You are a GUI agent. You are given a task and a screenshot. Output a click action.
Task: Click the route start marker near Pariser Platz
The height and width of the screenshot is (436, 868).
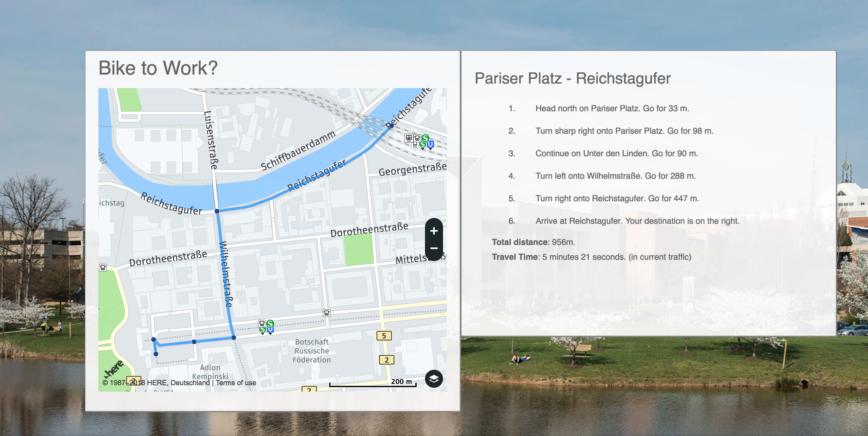pos(156,354)
